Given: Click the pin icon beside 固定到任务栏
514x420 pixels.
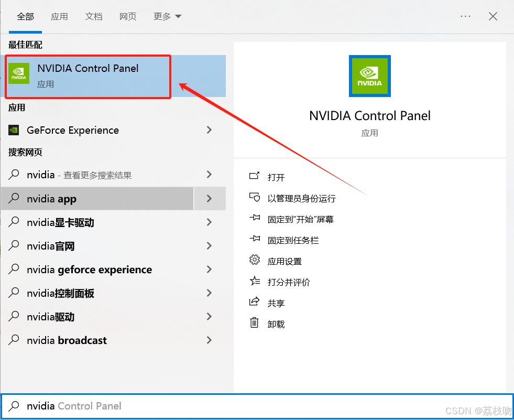Looking at the screenshot, I should pos(254,239).
